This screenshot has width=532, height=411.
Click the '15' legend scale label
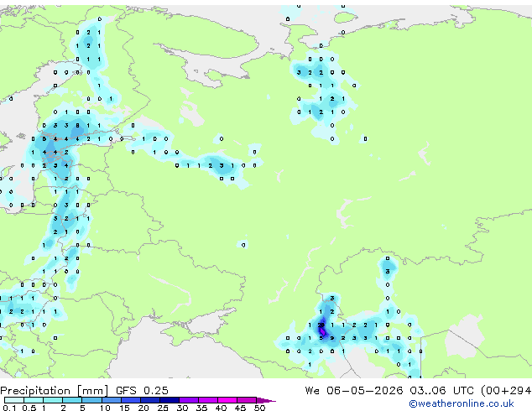click(x=124, y=408)
